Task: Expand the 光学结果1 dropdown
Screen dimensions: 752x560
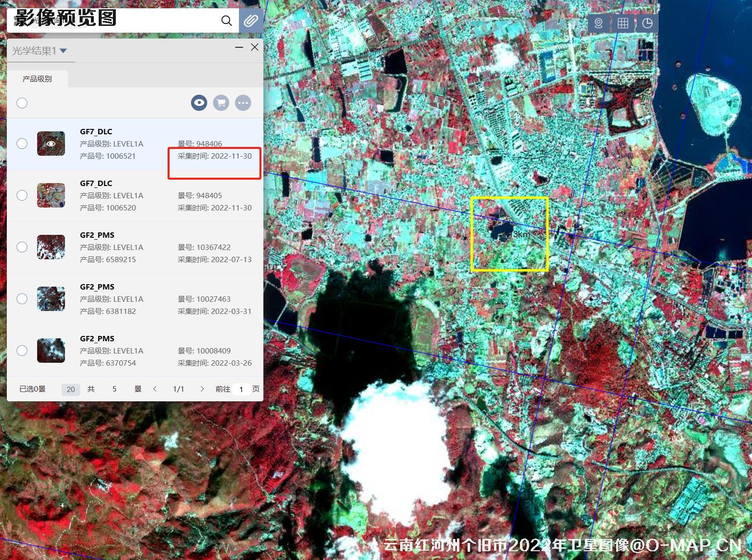Action: (x=64, y=50)
